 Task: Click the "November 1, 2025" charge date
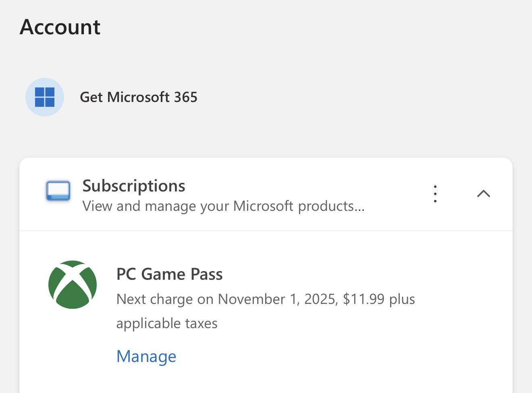(278, 299)
